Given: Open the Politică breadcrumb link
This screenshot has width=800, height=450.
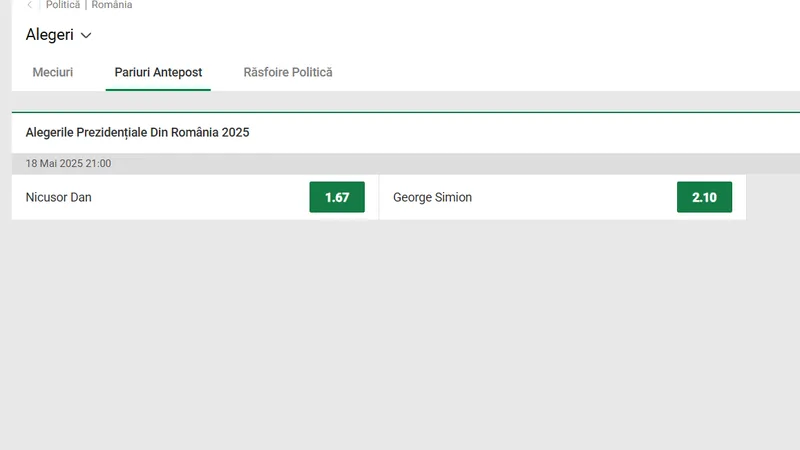Looking at the screenshot, I should tap(63, 5).
